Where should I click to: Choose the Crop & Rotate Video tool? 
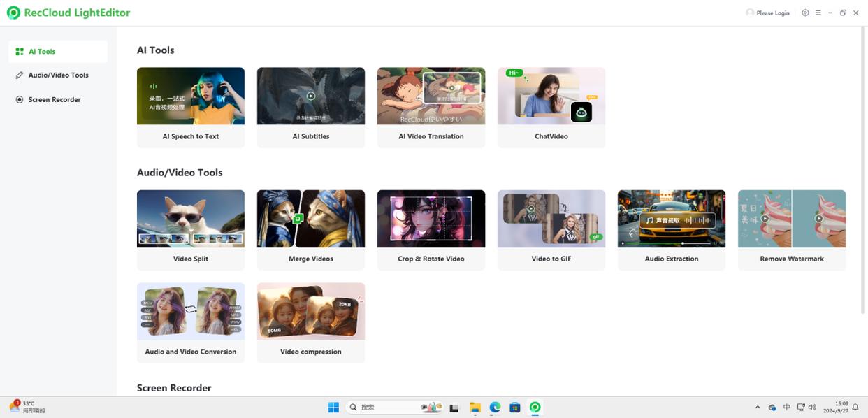click(431, 229)
